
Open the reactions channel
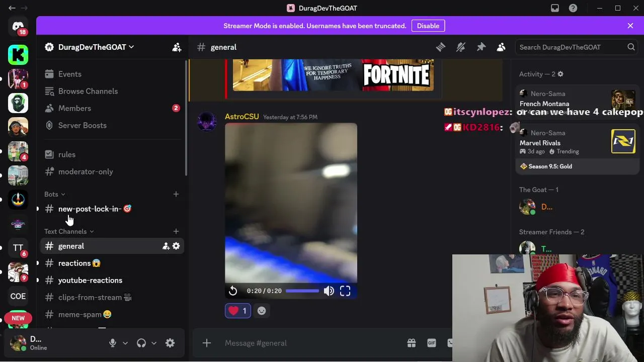coord(112,263)
